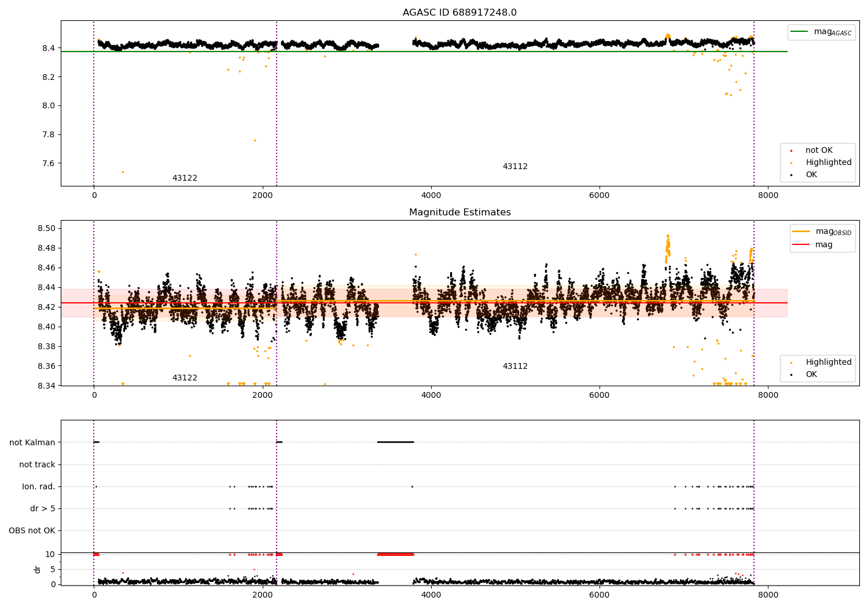The width and height of the screenshot is (868, 608).
Task: Click the 'not track' axis label
Action: tap(37, 465)
